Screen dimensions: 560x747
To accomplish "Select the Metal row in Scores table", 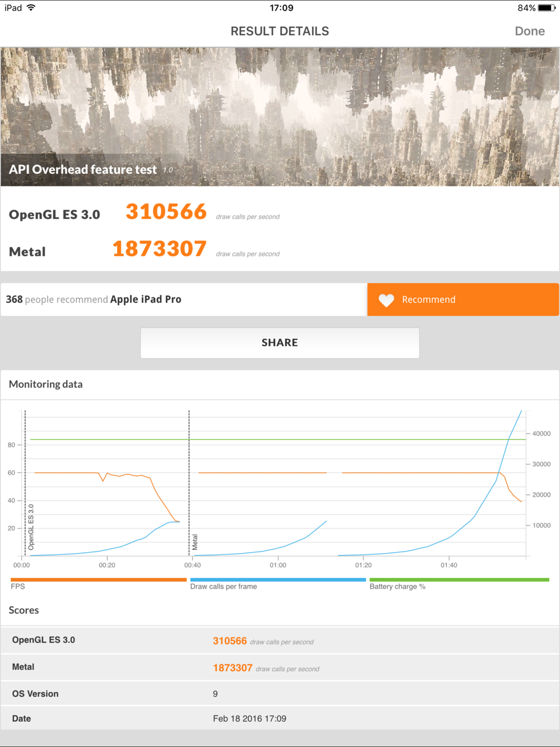I will click(x=280, y=667).
